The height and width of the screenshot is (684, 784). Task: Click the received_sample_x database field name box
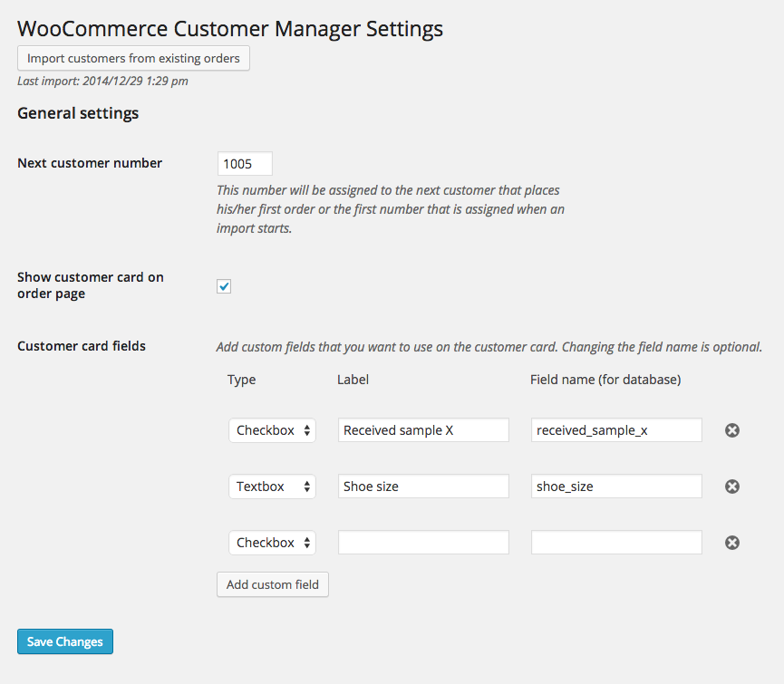point(615,429)
